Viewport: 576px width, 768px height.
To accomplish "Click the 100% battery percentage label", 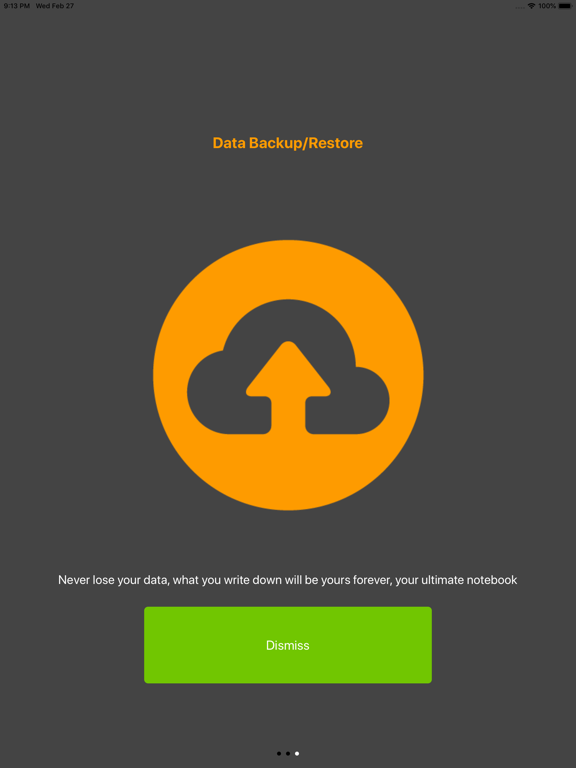I will (x=547, y=6).
